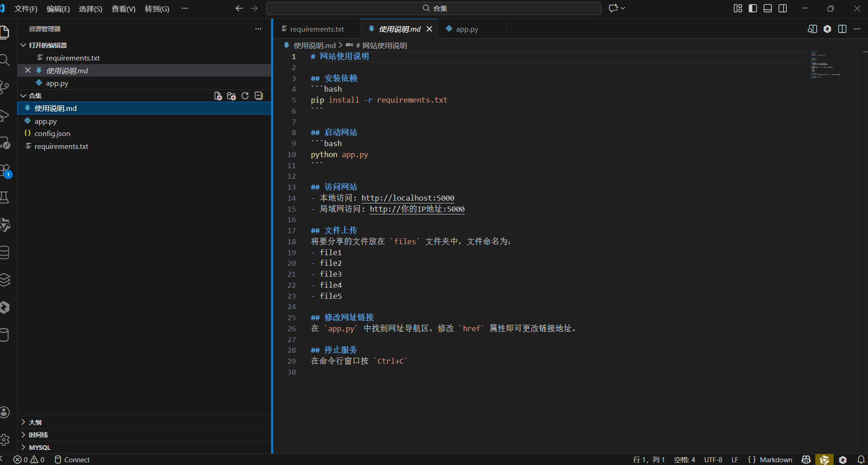Open requirements.txt from the 合集 file tree

point(144,146)
